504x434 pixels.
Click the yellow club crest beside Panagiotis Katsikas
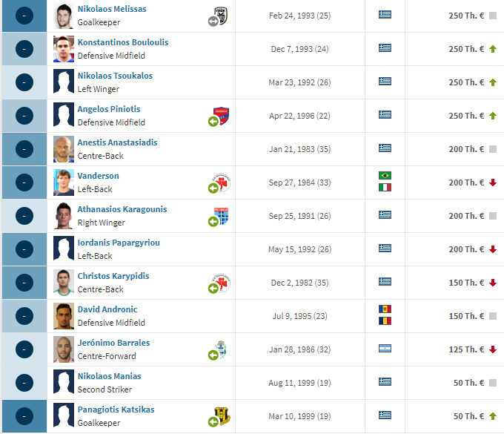(x=222, y=416)
